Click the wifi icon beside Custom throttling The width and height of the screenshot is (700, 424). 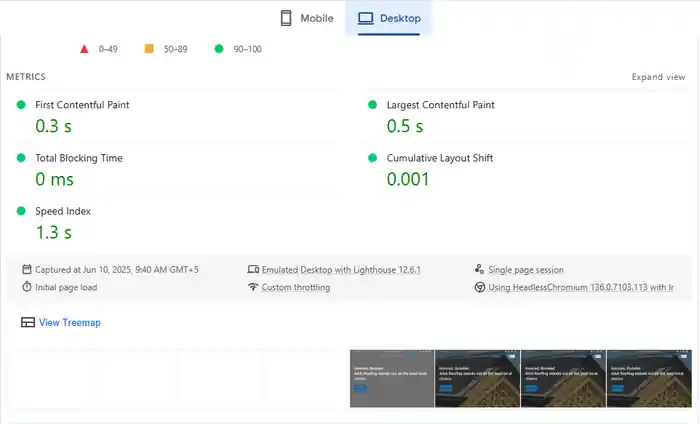(253, 287)
